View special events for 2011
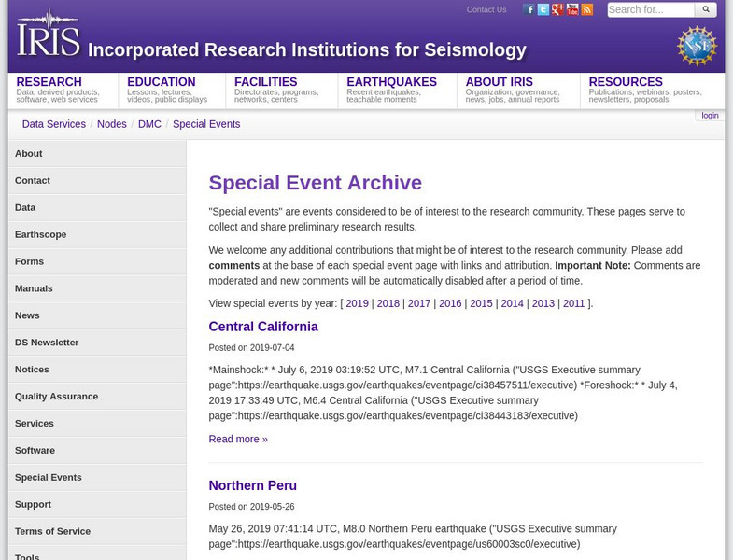 click(573, 303)
